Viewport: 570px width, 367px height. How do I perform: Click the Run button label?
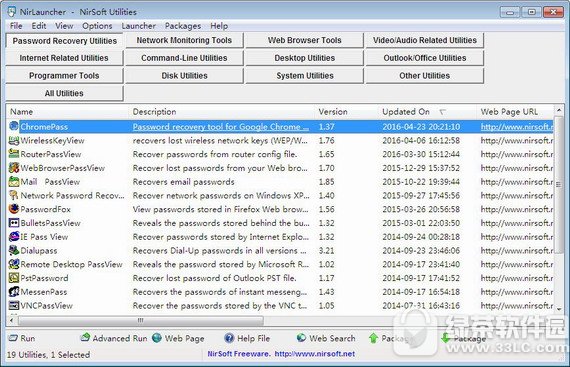tap(28, 338)
